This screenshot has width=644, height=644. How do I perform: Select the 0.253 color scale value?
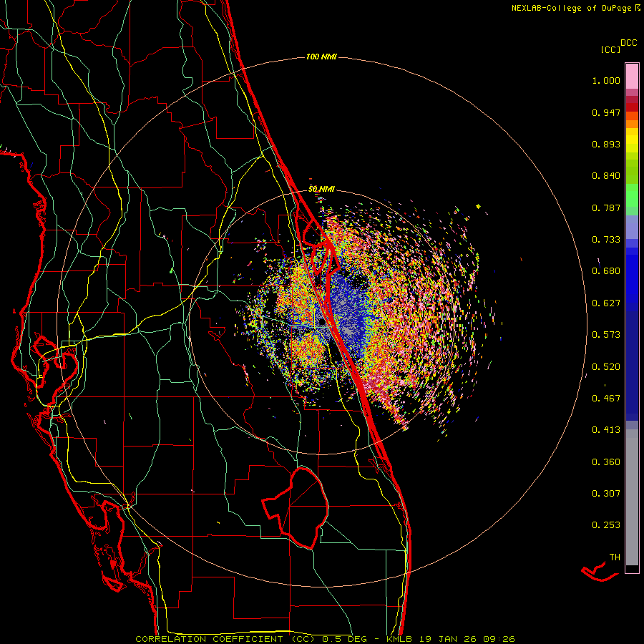tap(606, 525)
